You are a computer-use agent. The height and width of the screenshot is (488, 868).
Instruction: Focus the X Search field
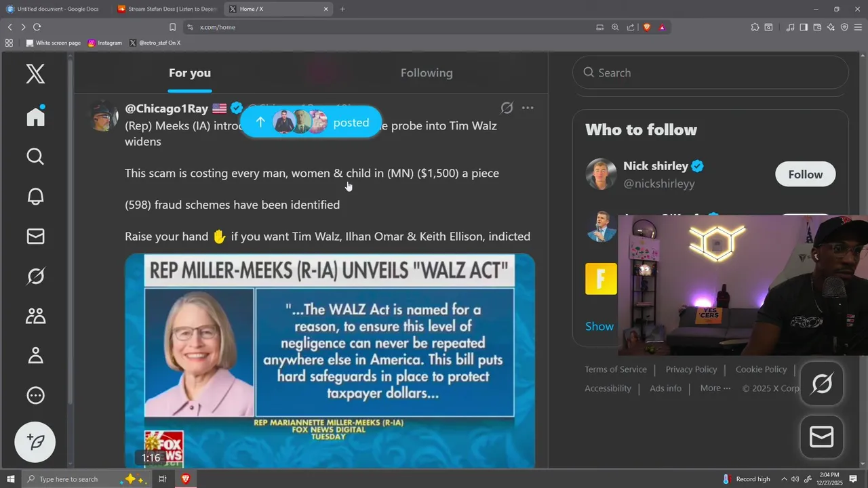click(710, 73)
